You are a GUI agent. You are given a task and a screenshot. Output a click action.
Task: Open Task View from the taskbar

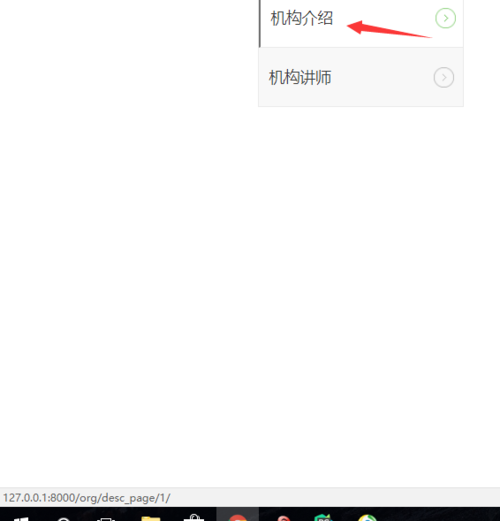[x=106, y=519]
